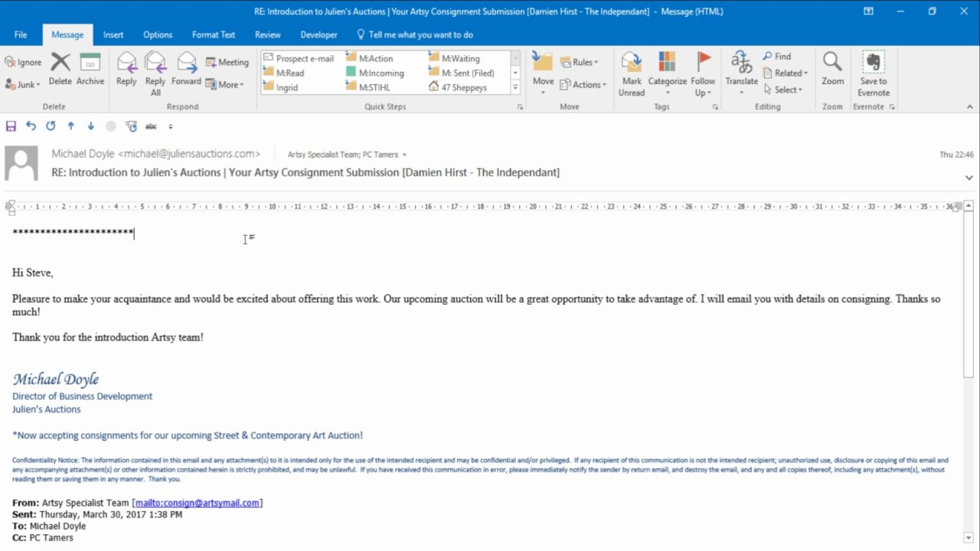980x551 pixels.
Task: Run the M:STIHL quick step
Action: coord(368,87)
